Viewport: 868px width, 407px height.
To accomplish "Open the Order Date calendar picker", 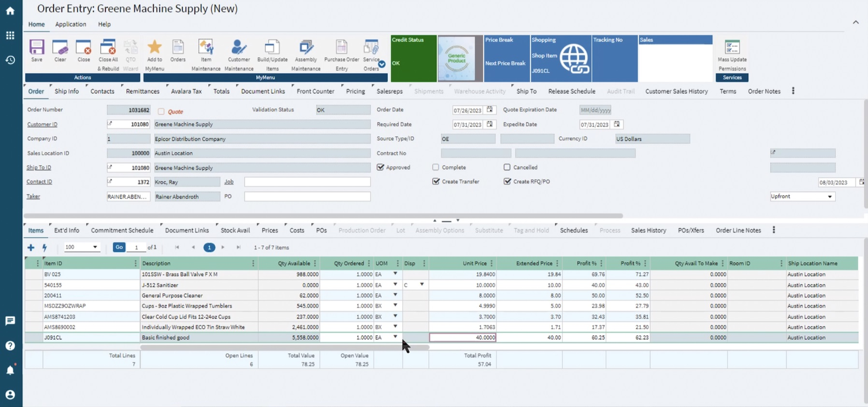I will pos(491,110).
